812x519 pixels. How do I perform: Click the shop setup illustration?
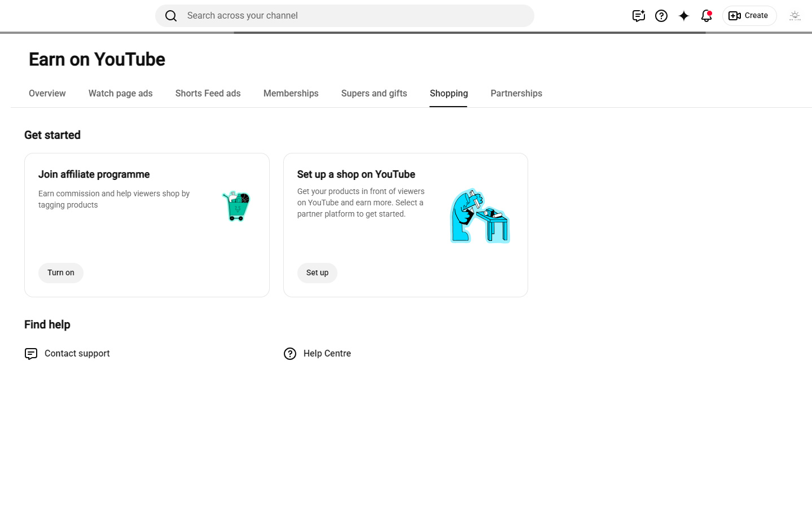coord(480,216)
